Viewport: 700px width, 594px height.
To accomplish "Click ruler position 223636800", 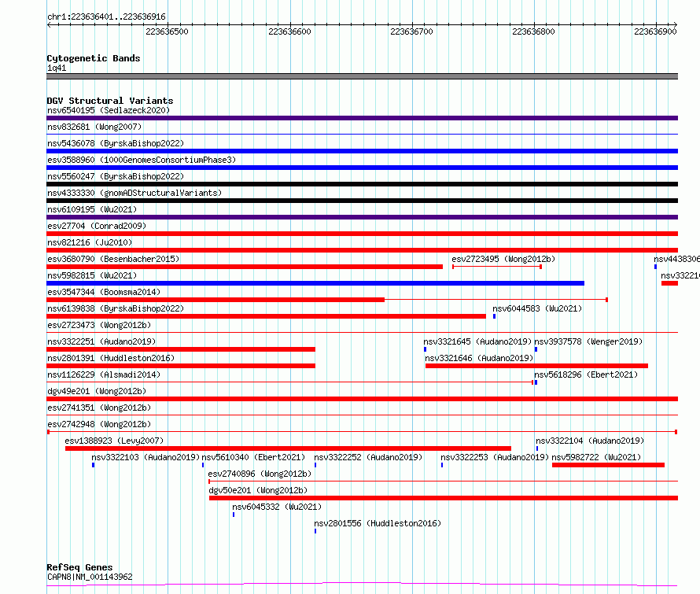I will 533,31.
